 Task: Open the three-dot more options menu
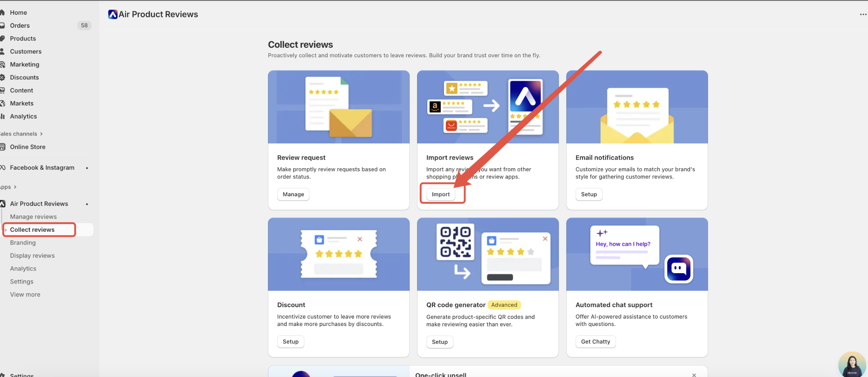(863, 14)
